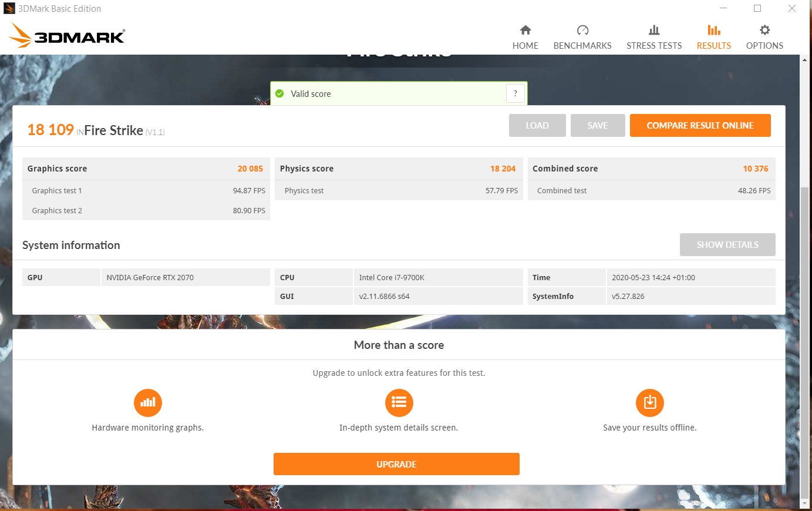Switch to the BENCHMARKS tab
Image resolution: width=812 pixels, height=511 pixels.
coord(582,37)
